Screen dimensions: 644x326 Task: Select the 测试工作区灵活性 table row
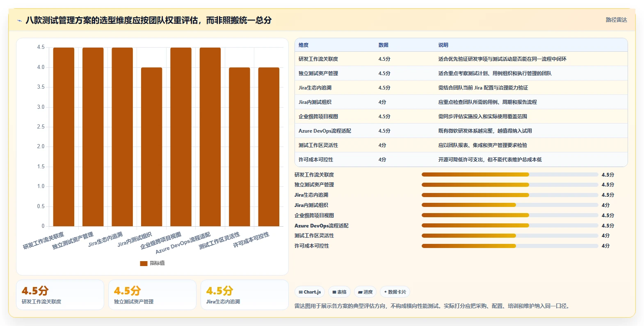point(461,145)
